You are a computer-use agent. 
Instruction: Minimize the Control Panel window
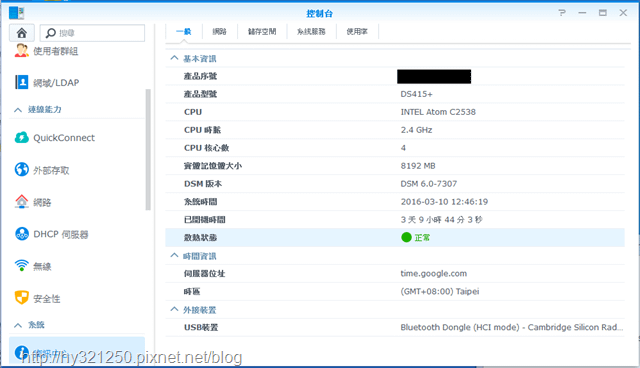pos(582,13)
